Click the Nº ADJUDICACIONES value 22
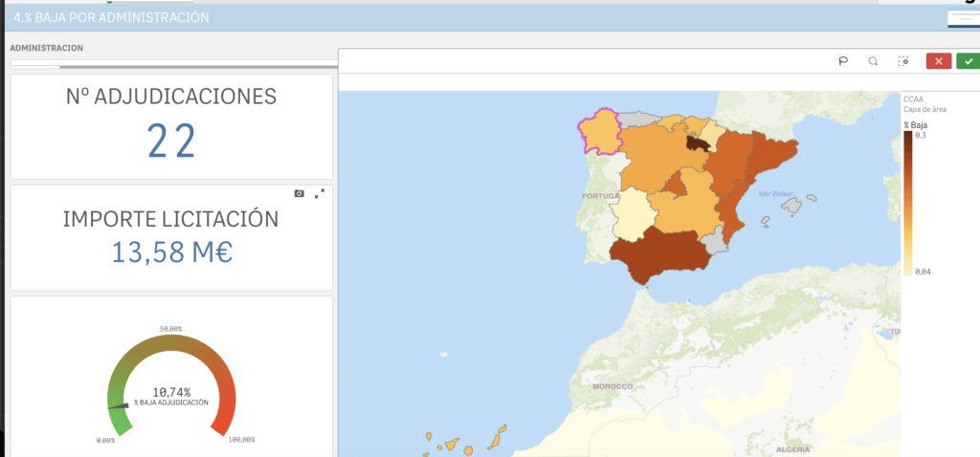980x457 pixels. pos(172,141)
